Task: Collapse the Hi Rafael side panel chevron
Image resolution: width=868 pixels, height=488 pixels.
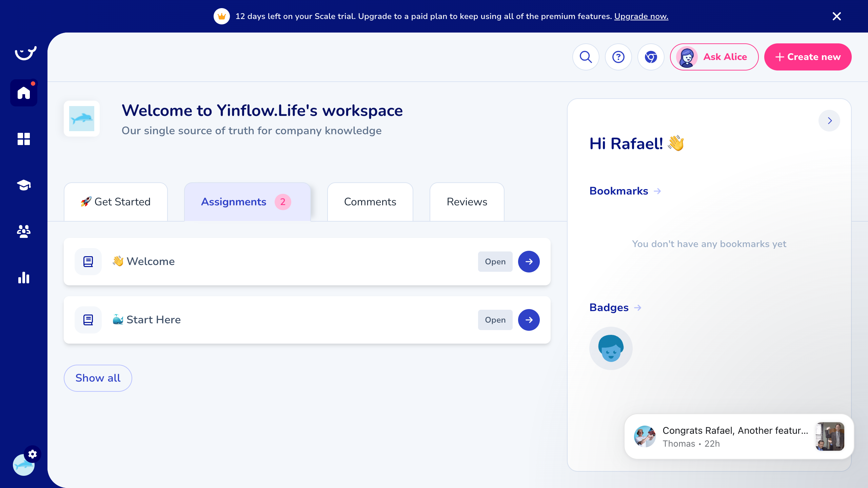Action: pos(829,121)
